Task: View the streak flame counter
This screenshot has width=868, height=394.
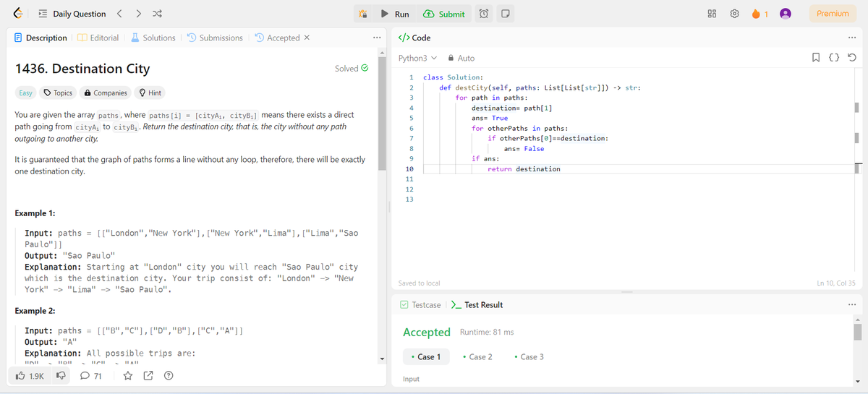Action: point(761,14)
